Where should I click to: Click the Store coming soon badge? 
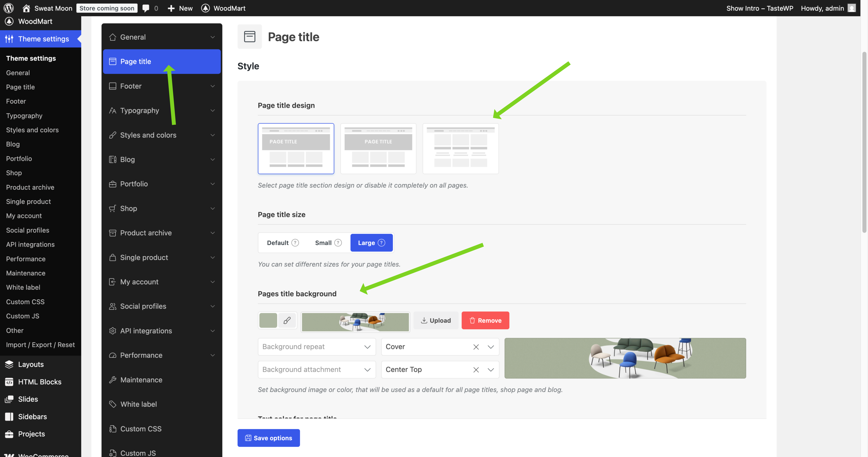(x=107, y=8)
